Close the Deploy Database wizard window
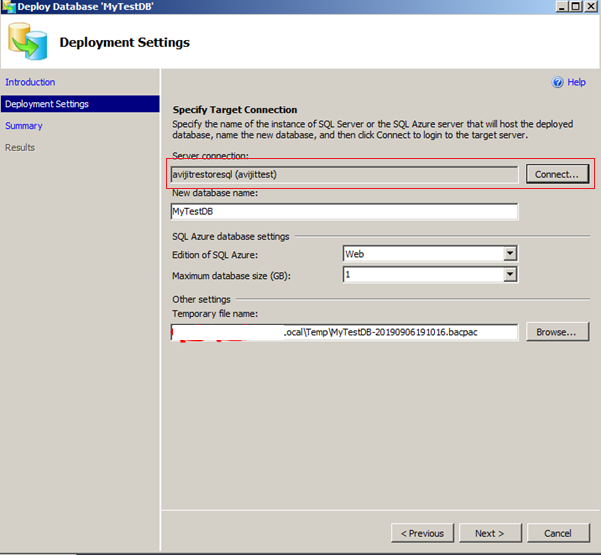Screen dimensions: 601x555 591,7
